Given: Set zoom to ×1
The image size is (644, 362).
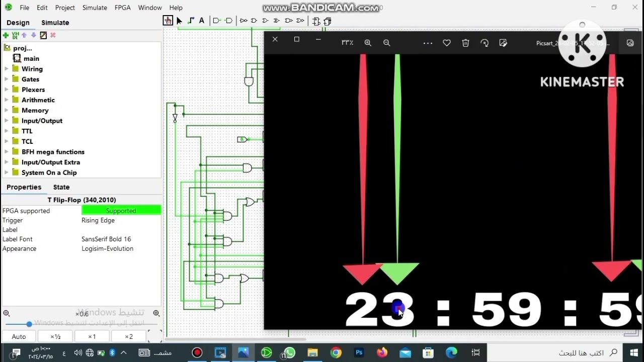Looking at the screenshot, I should click(x=92, y=336).
